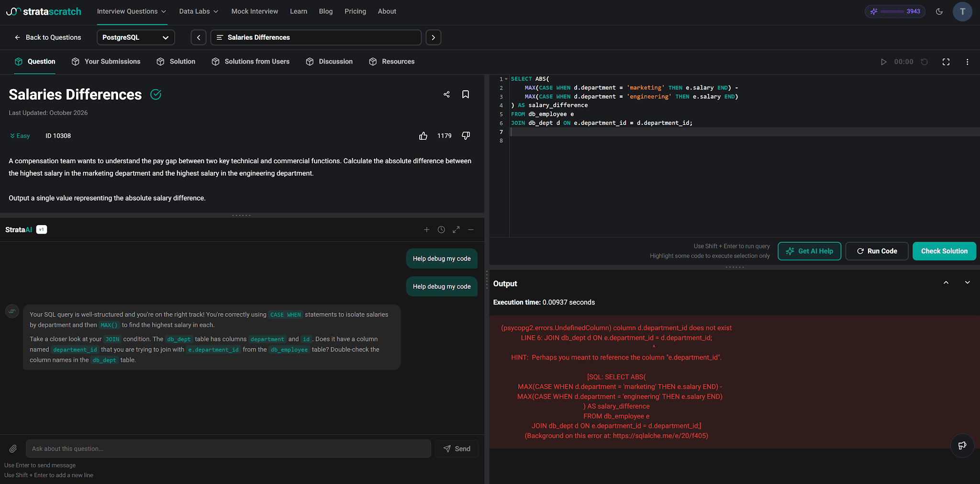Screen dimensions: 980x484
Task: Start the timer play button
Action: 883,62
